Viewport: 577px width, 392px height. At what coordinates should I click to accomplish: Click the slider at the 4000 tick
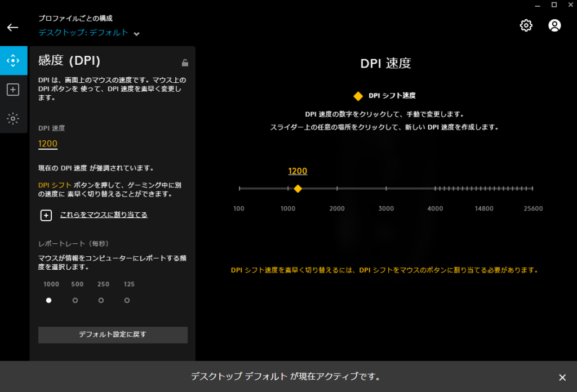pyautogui.click(x=435, y=189)
